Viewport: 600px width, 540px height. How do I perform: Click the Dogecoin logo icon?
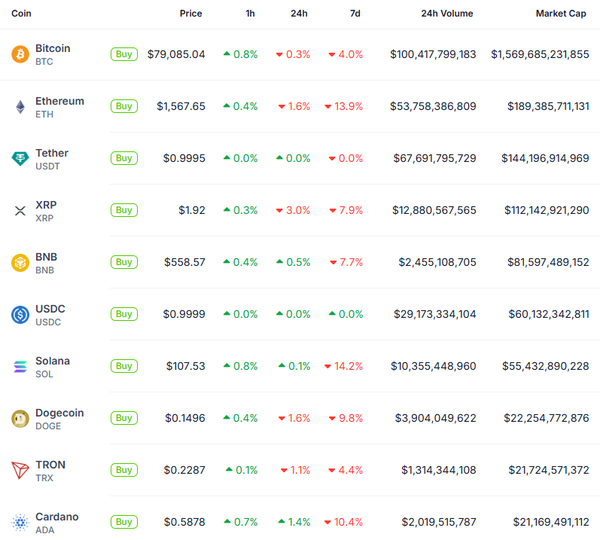coord(20,418)
